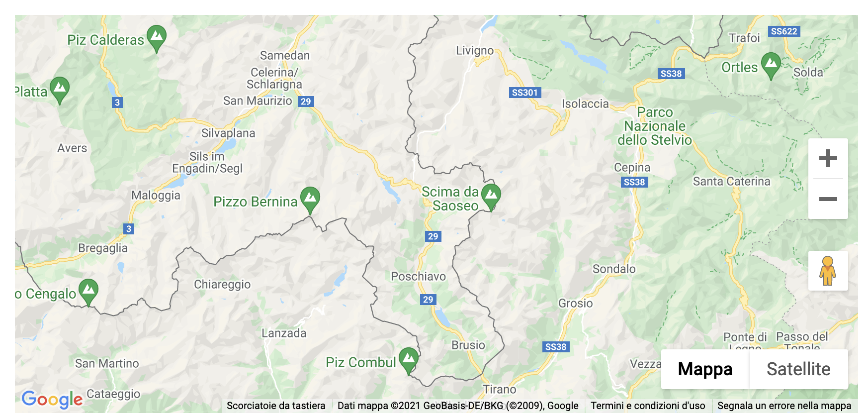868x419 pixels.
Task: Click the Piz Calderas mountain marker
Action: 157,39
